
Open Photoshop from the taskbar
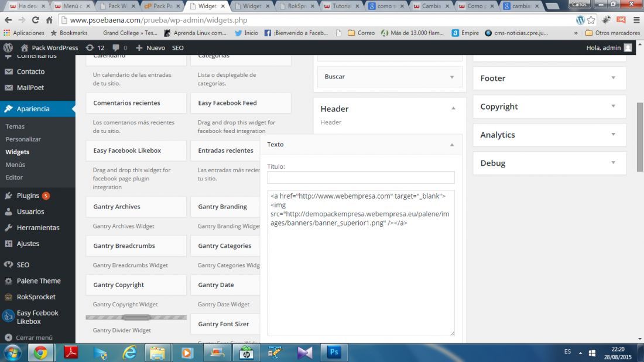334,352
